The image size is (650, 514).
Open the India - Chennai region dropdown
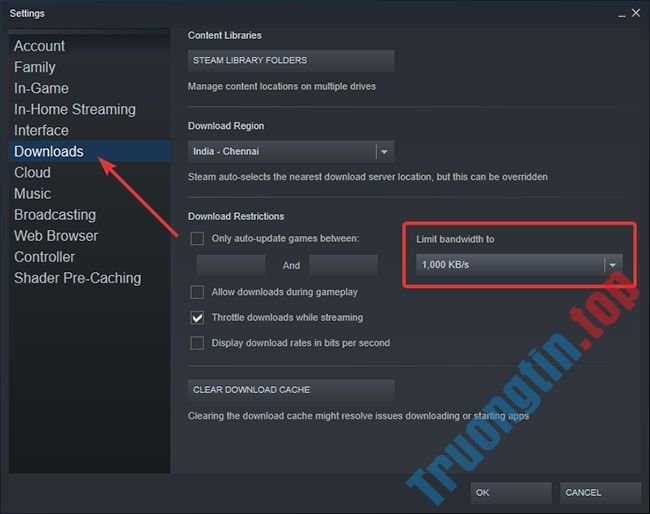pyautogui.click(x=291, y=151)
